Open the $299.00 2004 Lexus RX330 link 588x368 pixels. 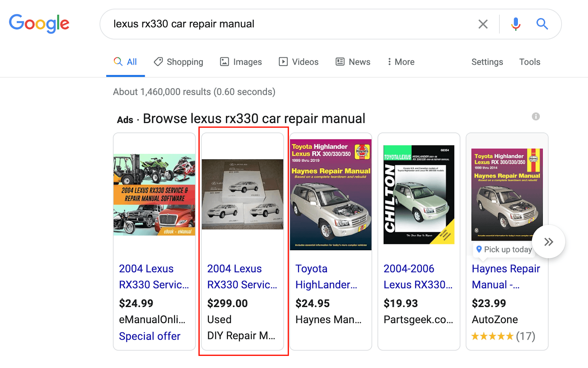(242, 277)
